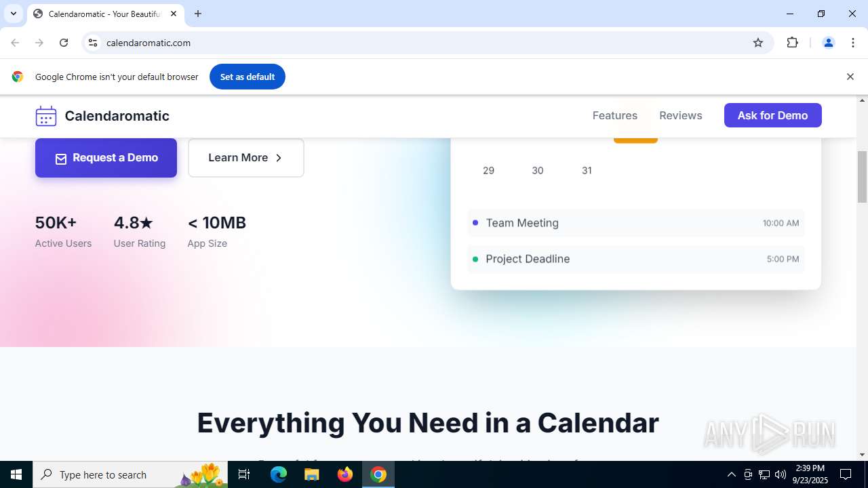Open the Chrome profile icon
The height and width of the screenshot is (488, 868).
coord(828,43)
